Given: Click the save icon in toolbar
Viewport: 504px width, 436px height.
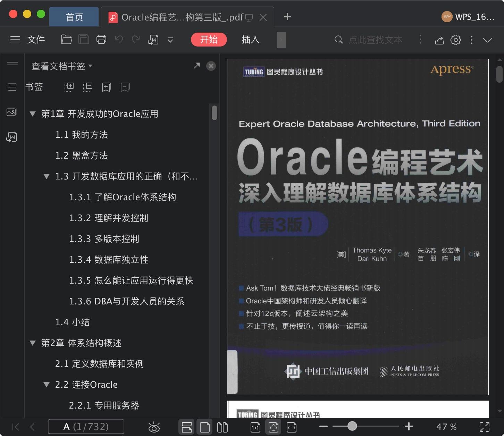Looking at the screenshot, I should click(x=84, y=40).
